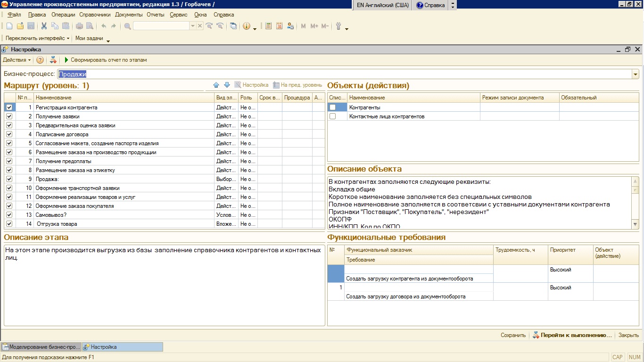The image size is (644, 362).
Task: Toggle checkbox for Контактные лица контрагентов
Action: point(333,116)
